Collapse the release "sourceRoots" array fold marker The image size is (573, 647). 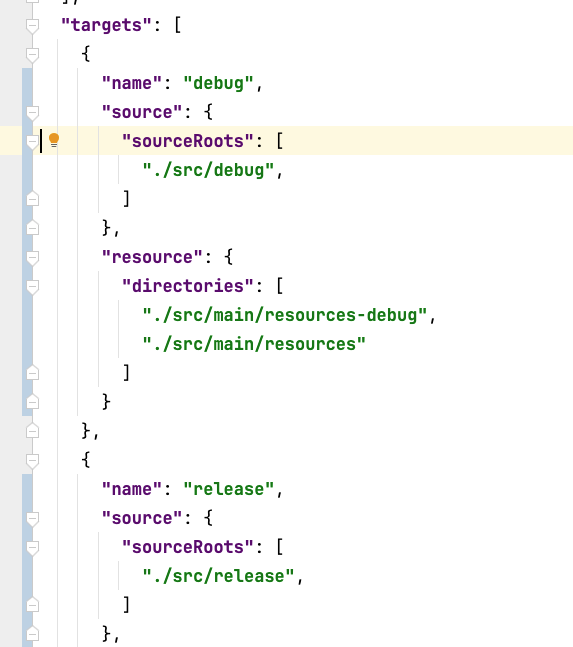coord(32,548)
